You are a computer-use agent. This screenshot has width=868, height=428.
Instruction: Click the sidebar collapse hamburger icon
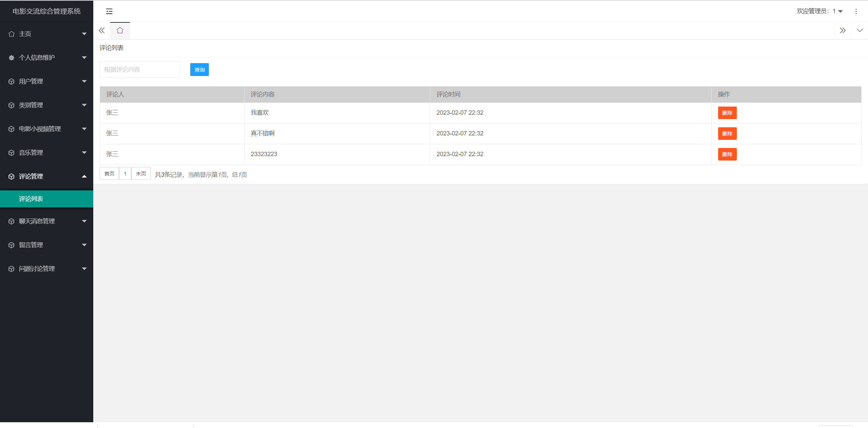pyautogui.click(x=109, y=12)
